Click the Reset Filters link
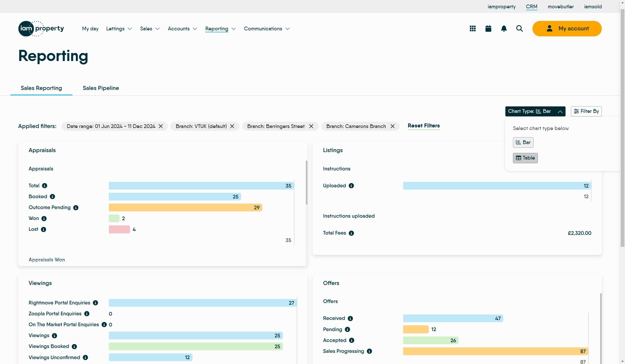 point(423,126)
